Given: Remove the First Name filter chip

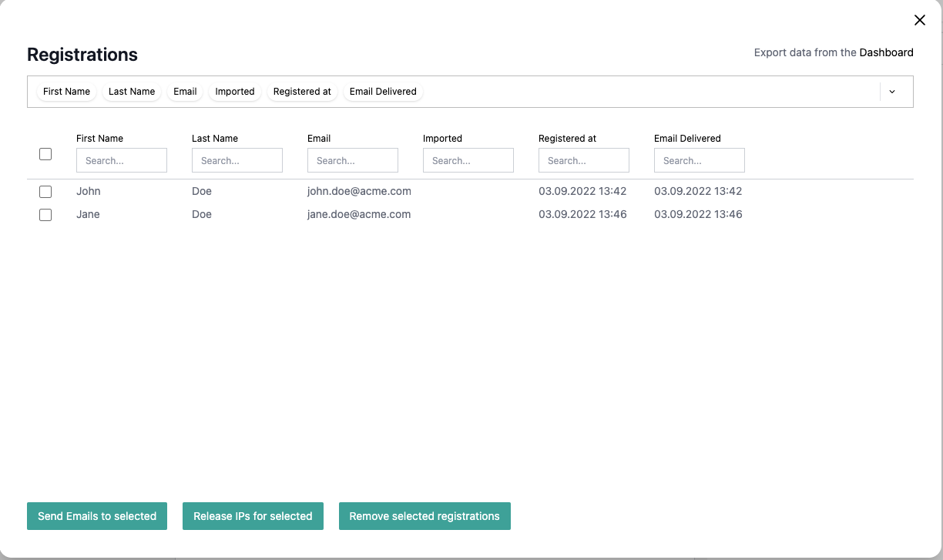Looking at the screenshot, I should 66,92.
